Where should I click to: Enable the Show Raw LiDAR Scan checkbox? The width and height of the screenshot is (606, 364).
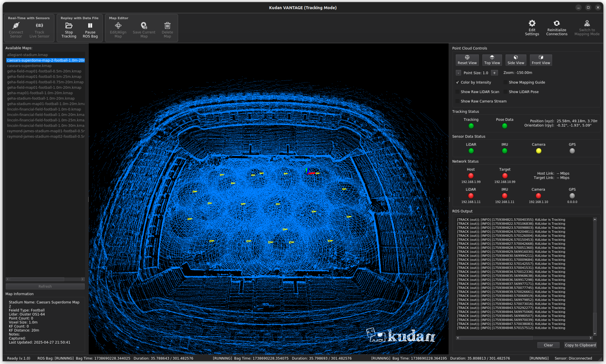tap(457, 92)
